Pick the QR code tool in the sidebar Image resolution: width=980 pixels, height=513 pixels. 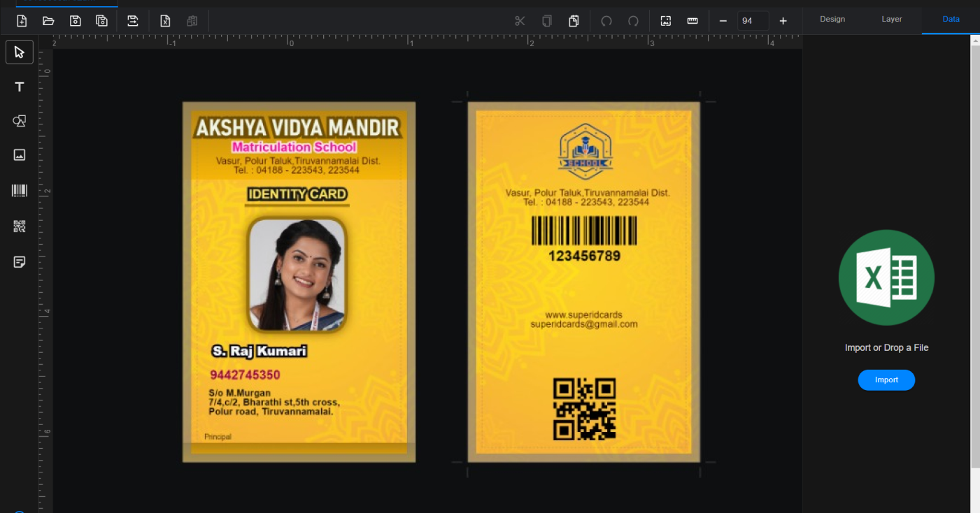[x=20, y=226]
